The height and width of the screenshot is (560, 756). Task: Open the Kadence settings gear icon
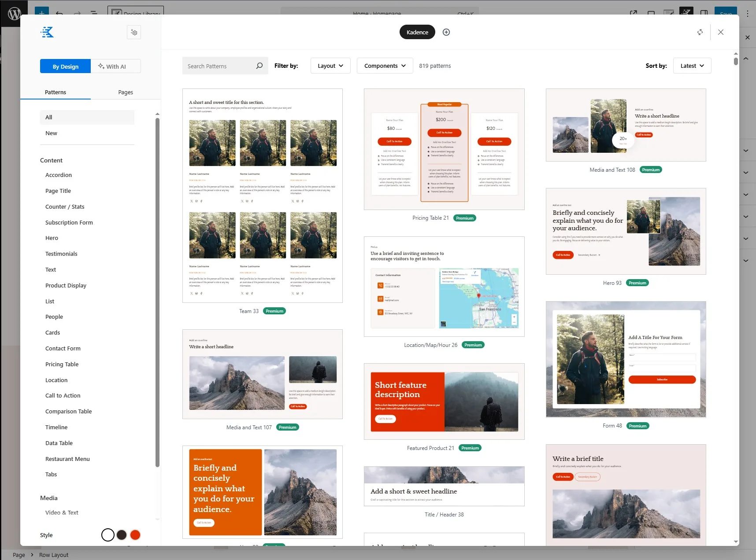134,32
